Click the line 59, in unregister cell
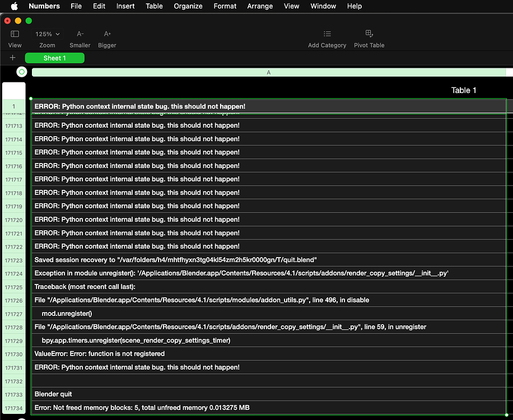Image resolution: width=513 pixels, height=420 pixels. tap(269, 327)
